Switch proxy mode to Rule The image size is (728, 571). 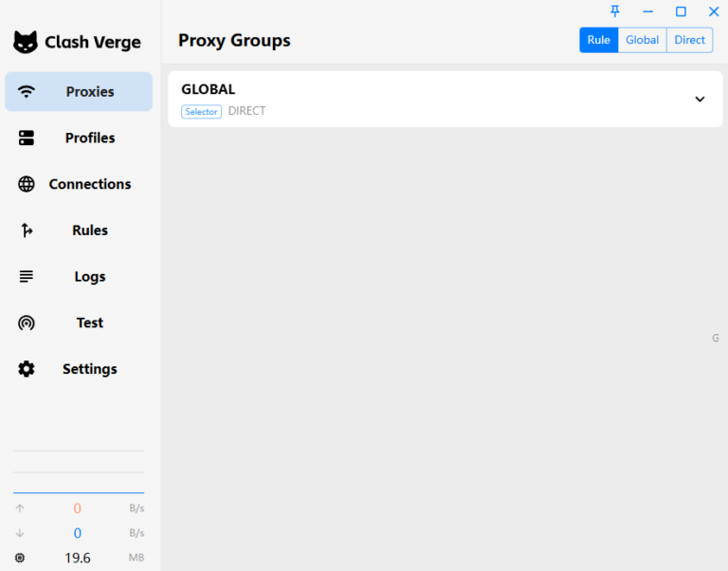click(x=598, y=40)
